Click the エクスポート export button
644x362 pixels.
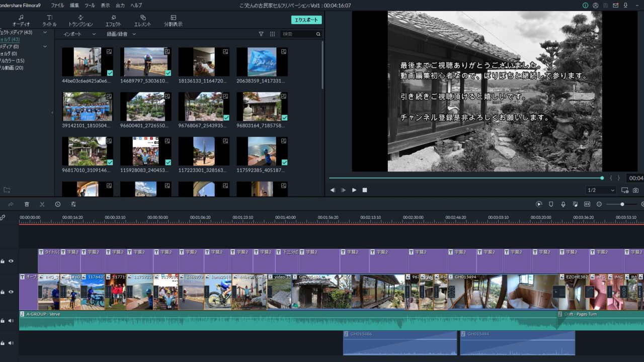pos(306,20)
